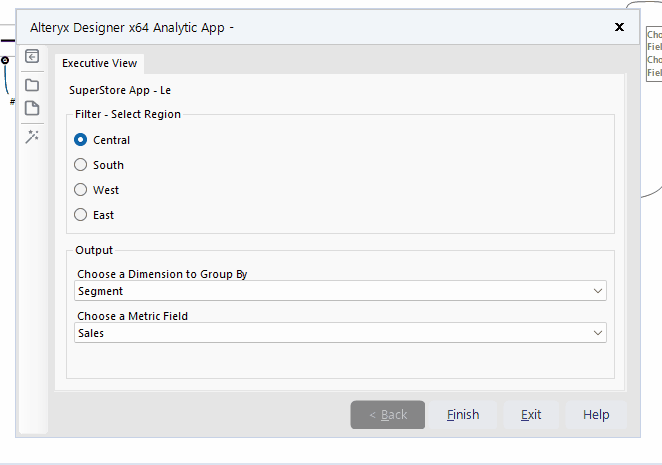Choose the South region option
662x465 pixels.
pos(81,165)
